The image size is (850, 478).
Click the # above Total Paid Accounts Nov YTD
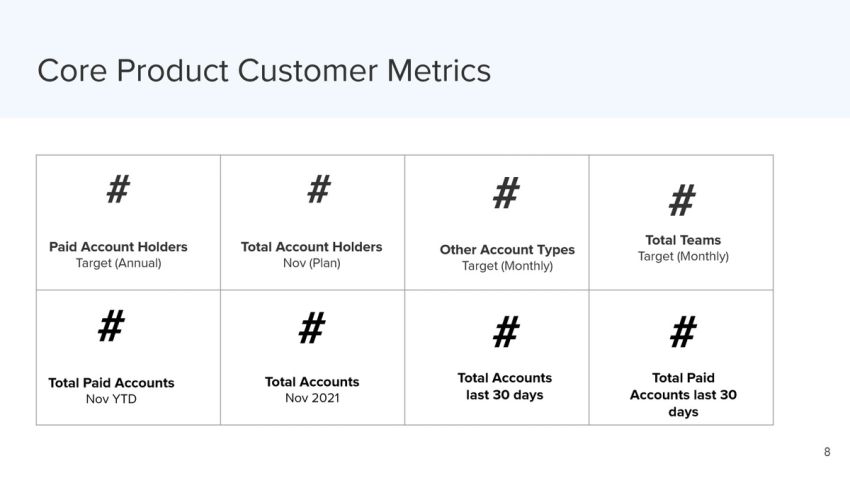click(x=111, y=325)
